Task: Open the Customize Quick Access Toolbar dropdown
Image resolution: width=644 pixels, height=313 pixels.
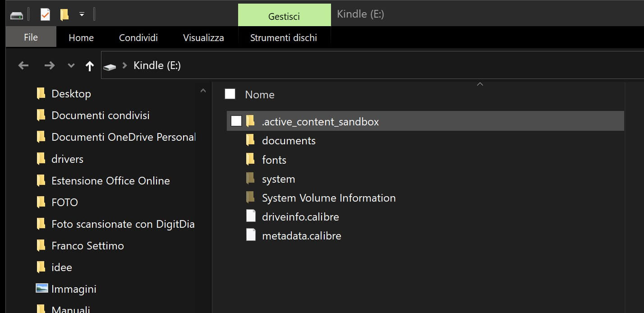Action: click(82, 14)
